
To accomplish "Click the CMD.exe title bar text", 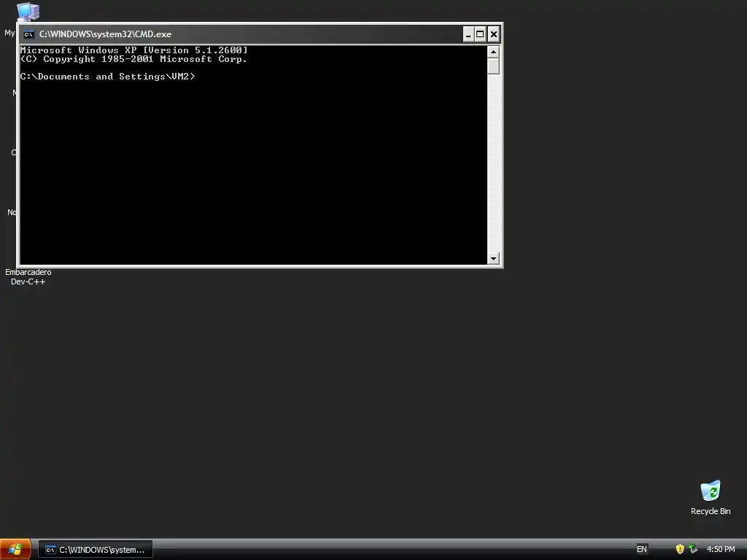I will (x=105, y=34).
